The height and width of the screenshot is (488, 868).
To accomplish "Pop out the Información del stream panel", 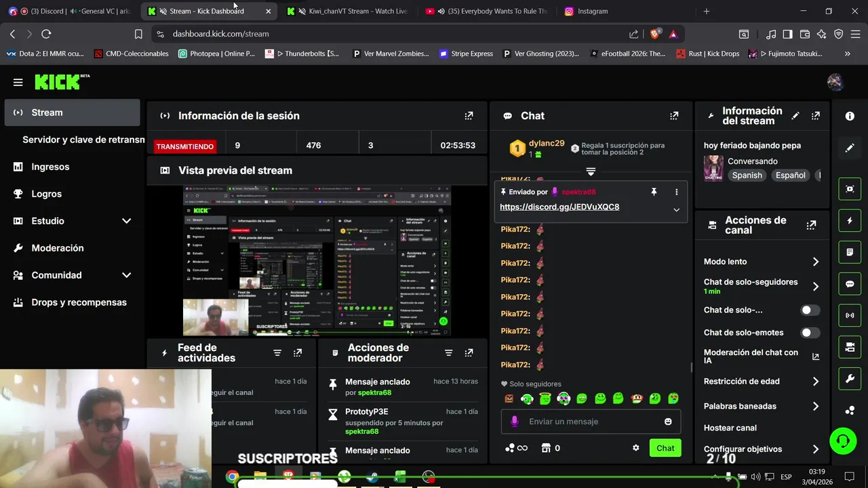I will 816,116.
